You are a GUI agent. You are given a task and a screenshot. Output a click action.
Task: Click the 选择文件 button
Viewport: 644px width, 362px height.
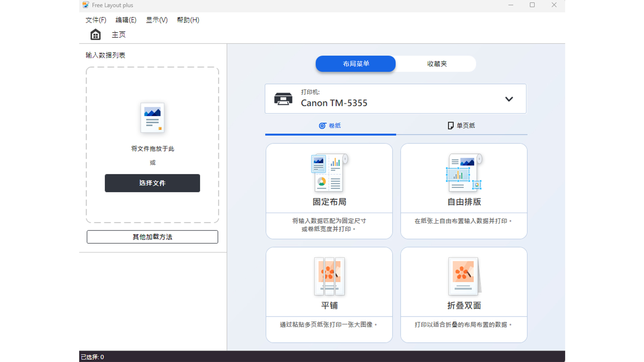point(152,183)
